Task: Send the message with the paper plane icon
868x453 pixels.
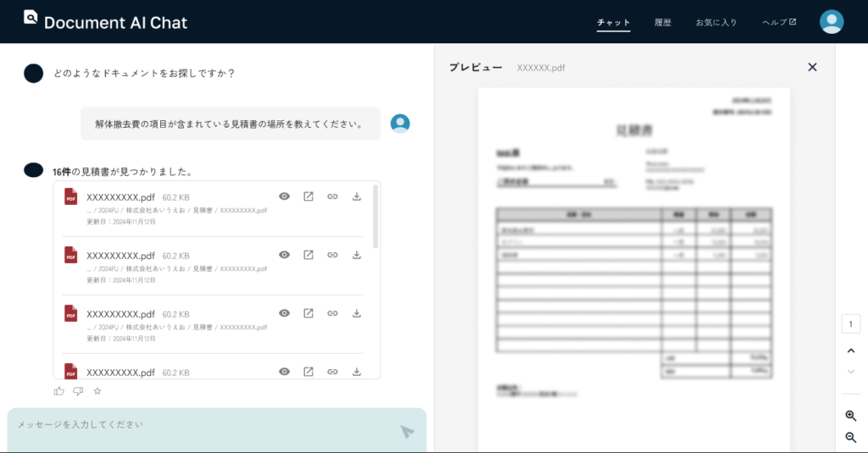Action: (407, 432)
